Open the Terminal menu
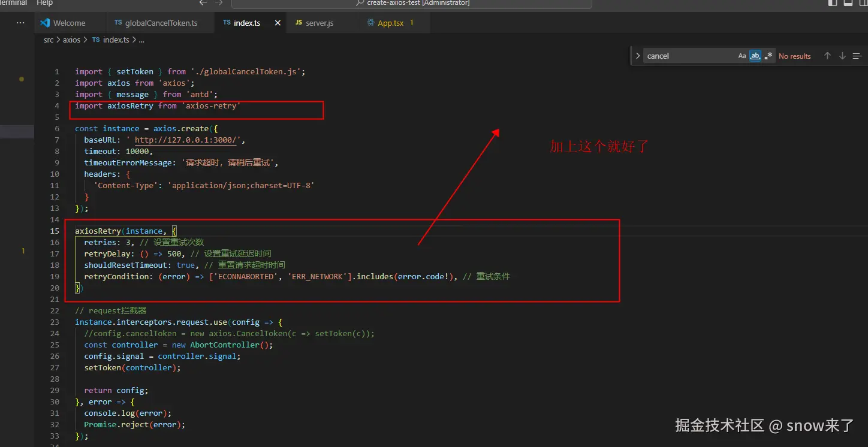868x447 pixels. [14, 3]
